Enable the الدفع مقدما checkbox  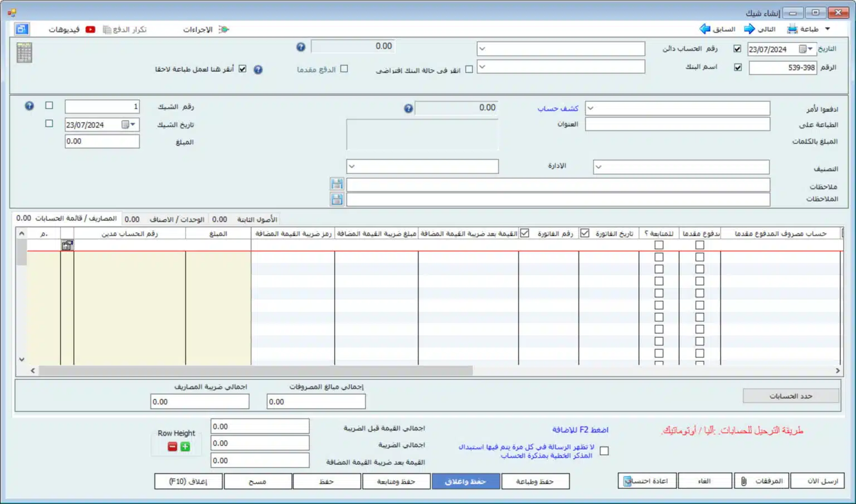[344, 69]
